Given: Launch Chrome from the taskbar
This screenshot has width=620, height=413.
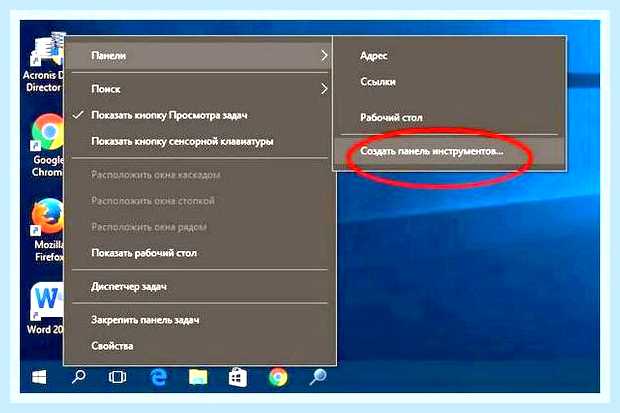Looking at the screenshot, I should pos(278,377).
